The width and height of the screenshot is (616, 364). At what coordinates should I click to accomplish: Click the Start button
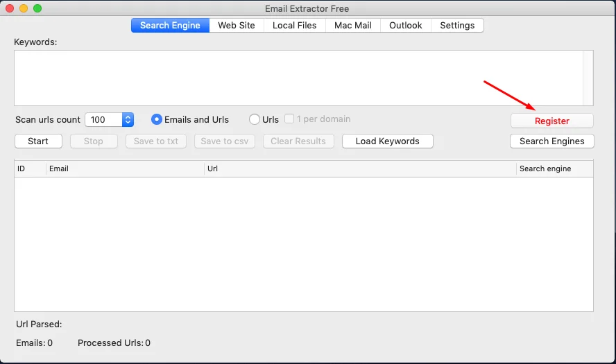[x=38, y=141]
